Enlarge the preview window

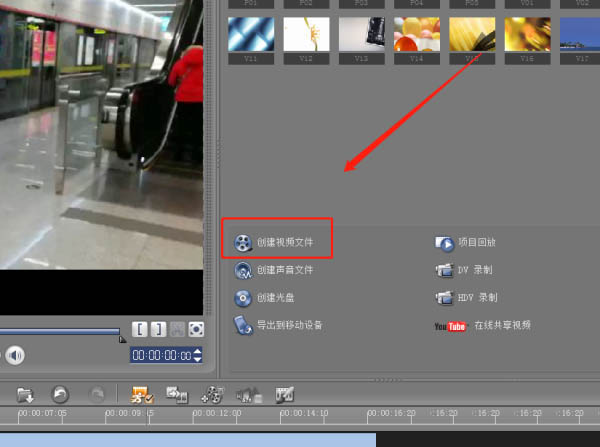[196, 329]
